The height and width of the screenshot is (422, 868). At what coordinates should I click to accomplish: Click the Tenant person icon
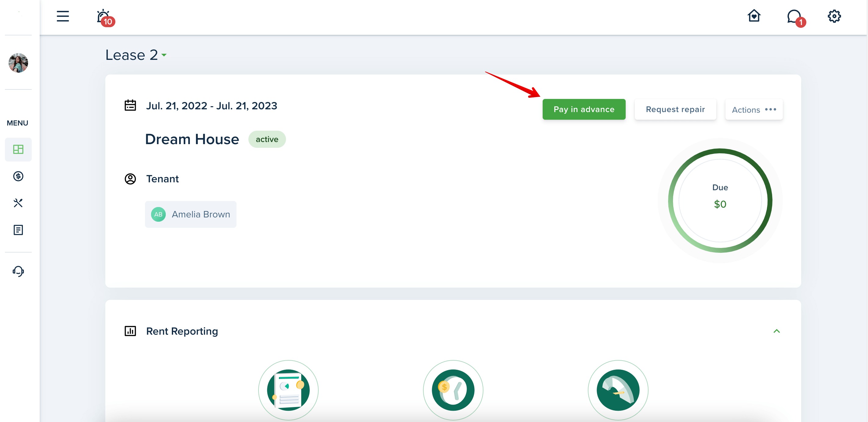click(x=130, y=179)
